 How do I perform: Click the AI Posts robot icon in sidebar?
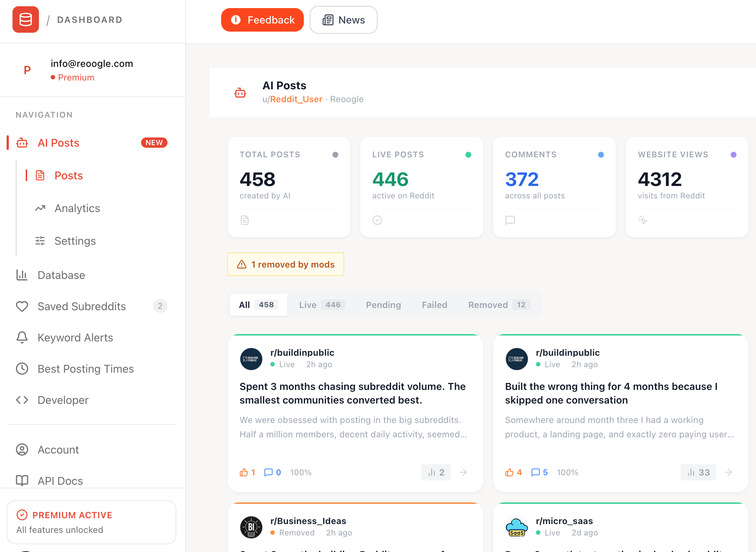coord(22,143)
